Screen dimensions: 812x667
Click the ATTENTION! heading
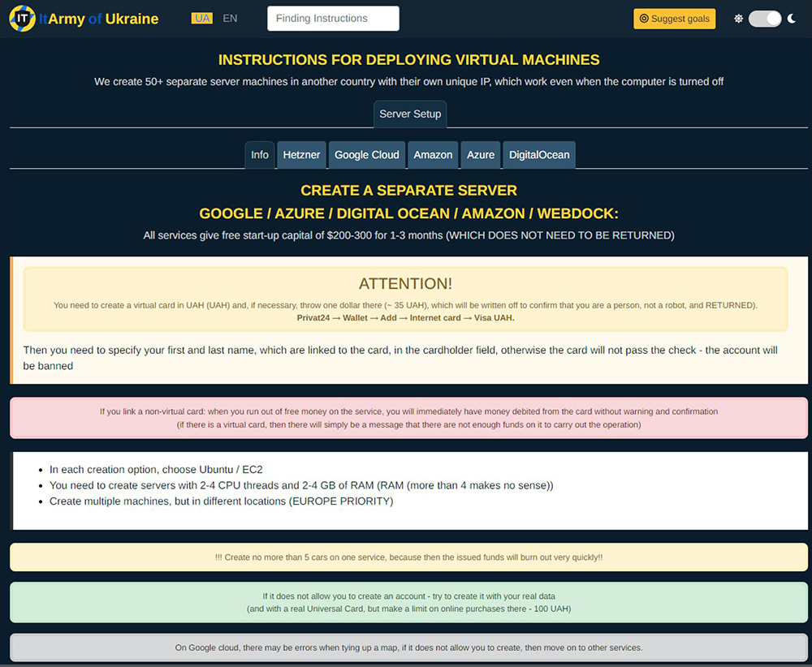click(405, 283)
